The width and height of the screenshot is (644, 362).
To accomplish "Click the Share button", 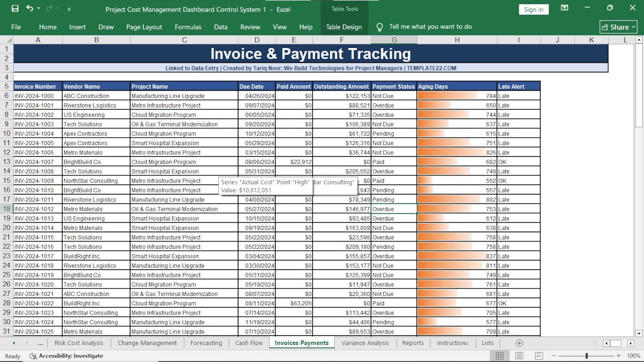I will click(618, 27).
